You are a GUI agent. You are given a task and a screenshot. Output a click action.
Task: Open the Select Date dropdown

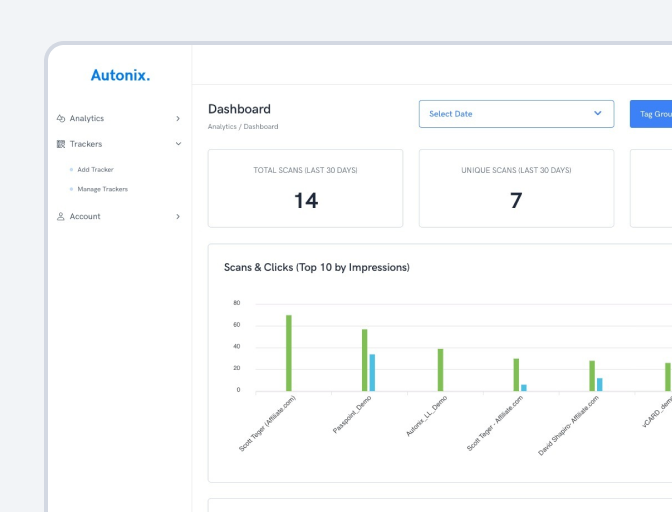click(515, 114)
